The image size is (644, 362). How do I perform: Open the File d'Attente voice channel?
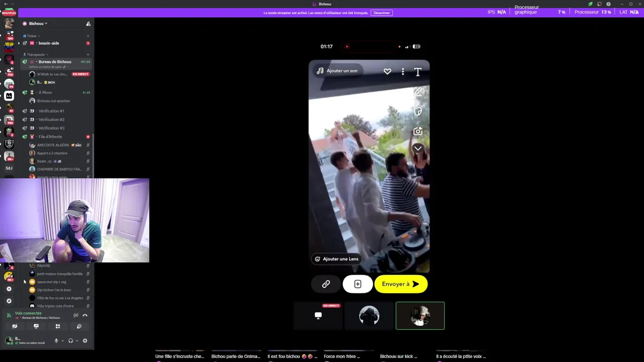click(x=56, y=137)
